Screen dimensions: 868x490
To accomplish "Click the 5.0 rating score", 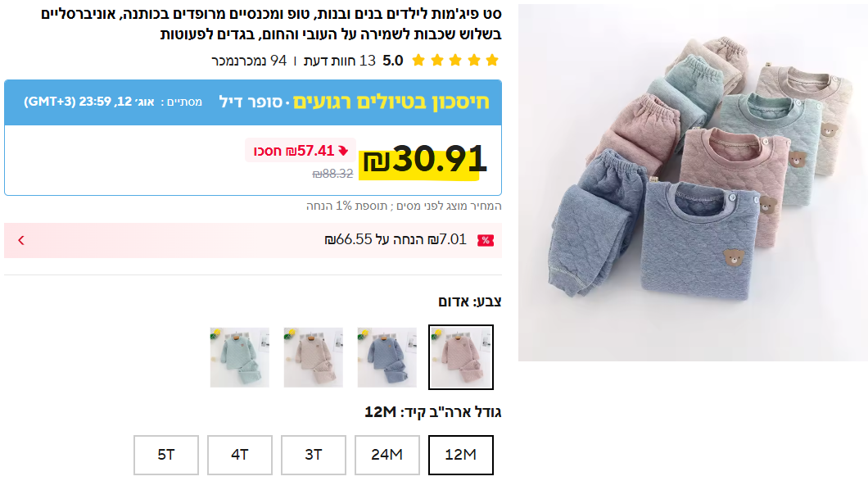I will click(x=392, y=61).
